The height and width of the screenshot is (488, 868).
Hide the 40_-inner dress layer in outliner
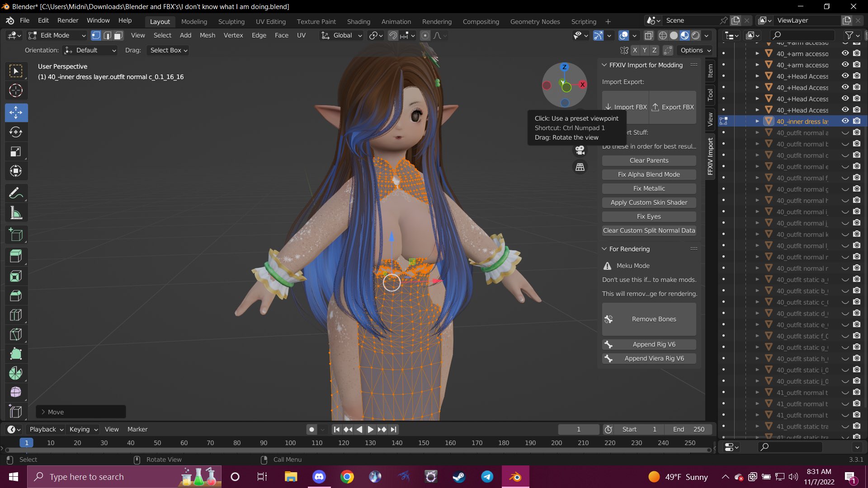point(844,121)
